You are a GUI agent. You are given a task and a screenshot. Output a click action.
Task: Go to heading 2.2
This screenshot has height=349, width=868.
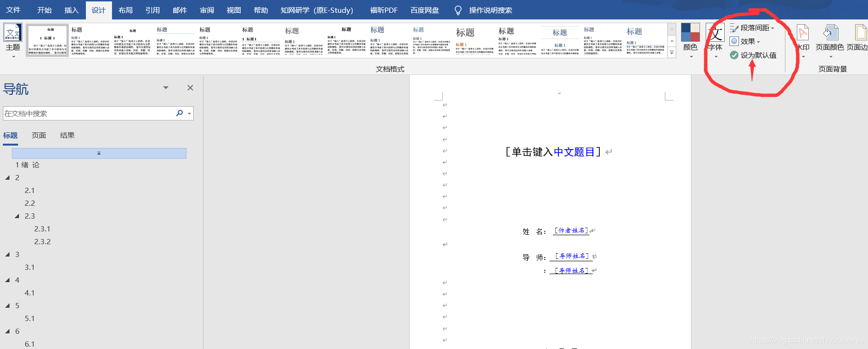tap(30, 203)
